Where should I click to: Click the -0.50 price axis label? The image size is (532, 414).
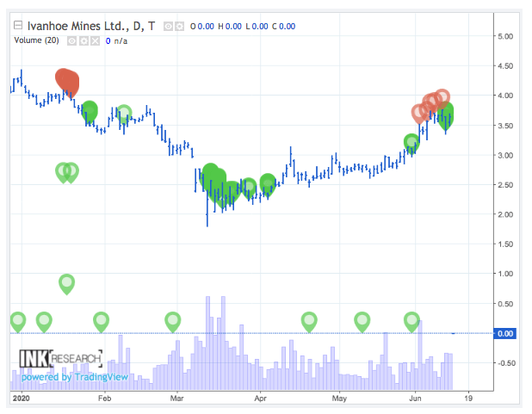[x=506, y=363]
